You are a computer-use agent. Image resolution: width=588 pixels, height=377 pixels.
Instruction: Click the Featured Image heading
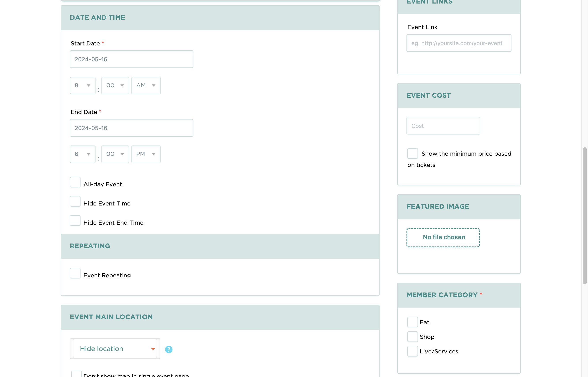pos(438,207)
